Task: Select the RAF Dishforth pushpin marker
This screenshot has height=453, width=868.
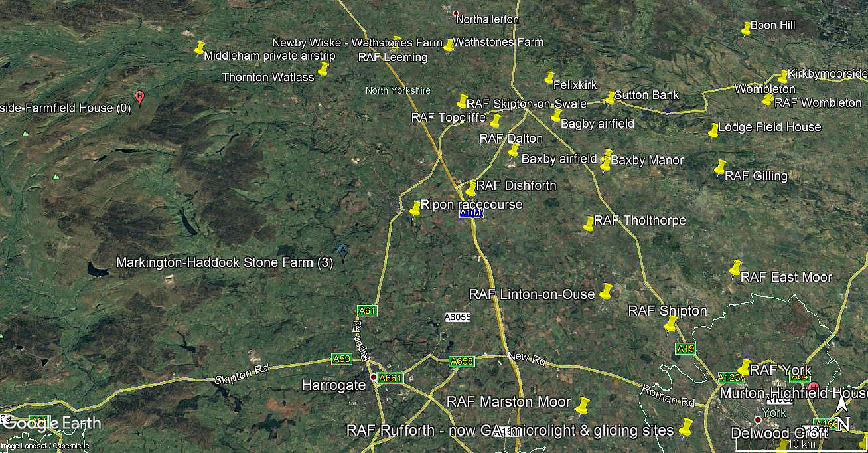Action: pyautogui.click(x=471, y=189)
